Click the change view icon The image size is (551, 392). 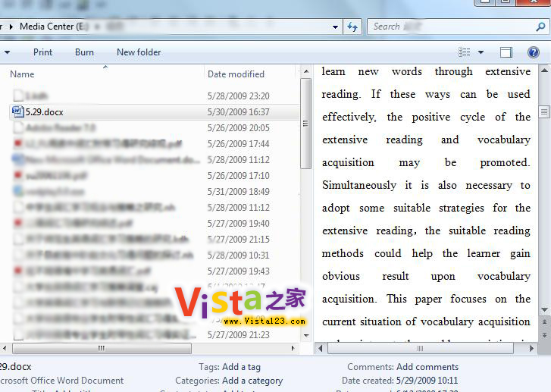pos(465,52)
